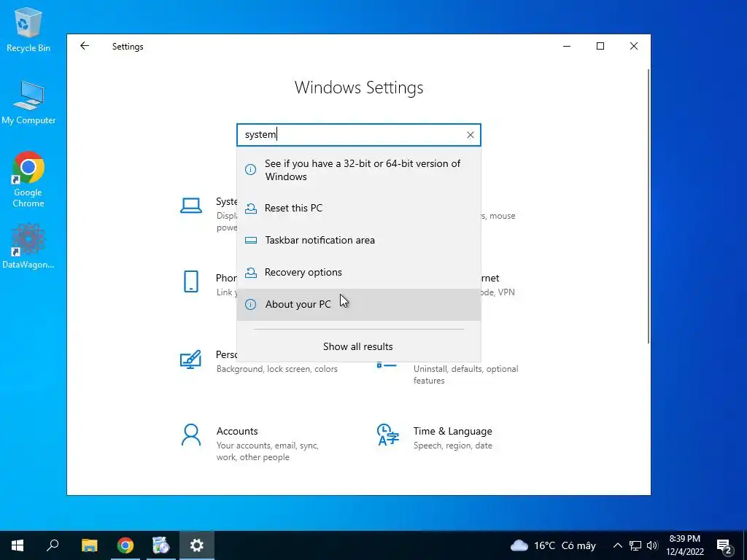747x560 pixels.
Task: Click 'Background, lock screen, colors' description
Action: click(276, 369)
